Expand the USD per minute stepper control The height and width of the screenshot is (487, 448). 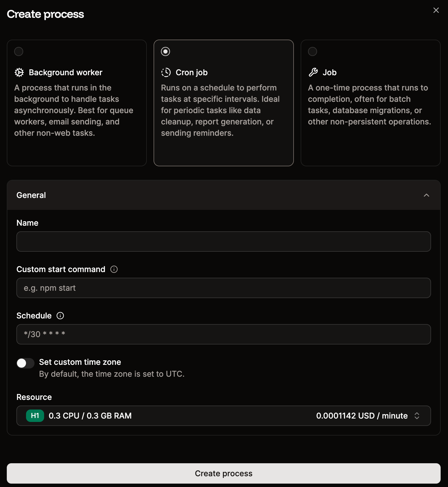coord(417,416)
